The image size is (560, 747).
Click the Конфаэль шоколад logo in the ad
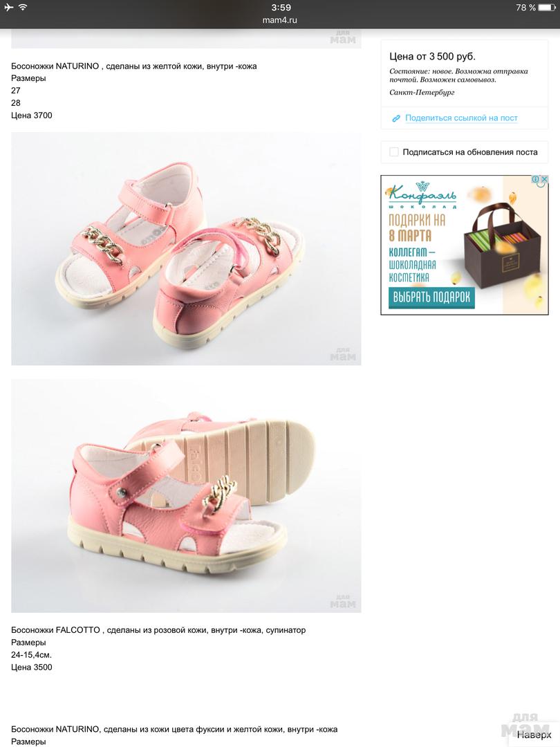[422, 195]
